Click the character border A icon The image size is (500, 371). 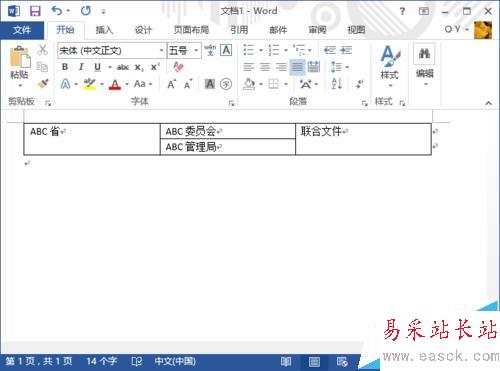click(x=226, y=50)
